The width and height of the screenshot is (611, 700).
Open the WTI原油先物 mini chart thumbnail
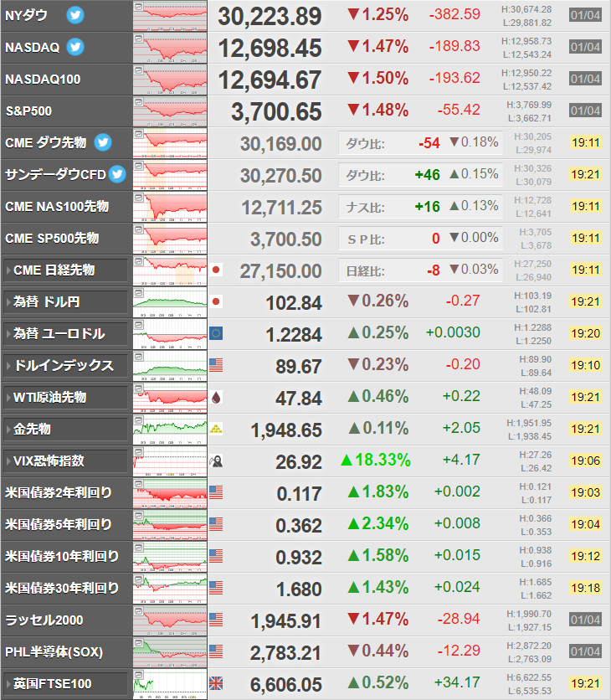[x=170, y=398]
